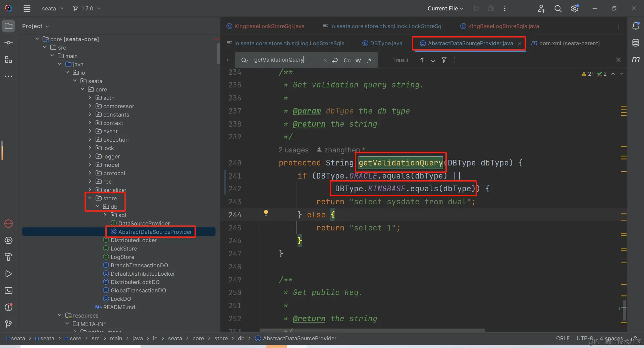
Task: Click the @param tag link
Action: click(307, 111)
